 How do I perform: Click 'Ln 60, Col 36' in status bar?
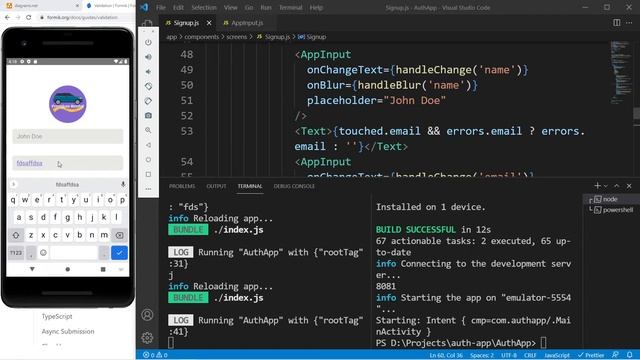(x=446, y=355)
